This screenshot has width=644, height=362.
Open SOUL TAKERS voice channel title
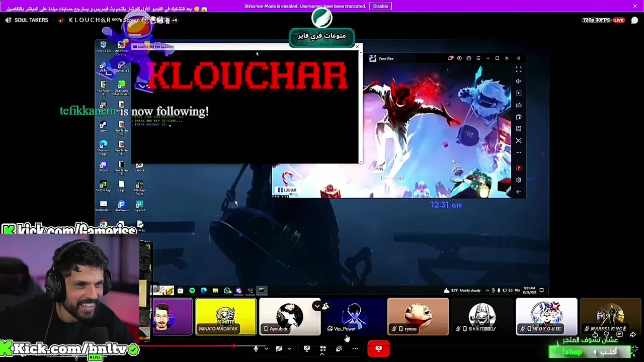click(31, 20)
